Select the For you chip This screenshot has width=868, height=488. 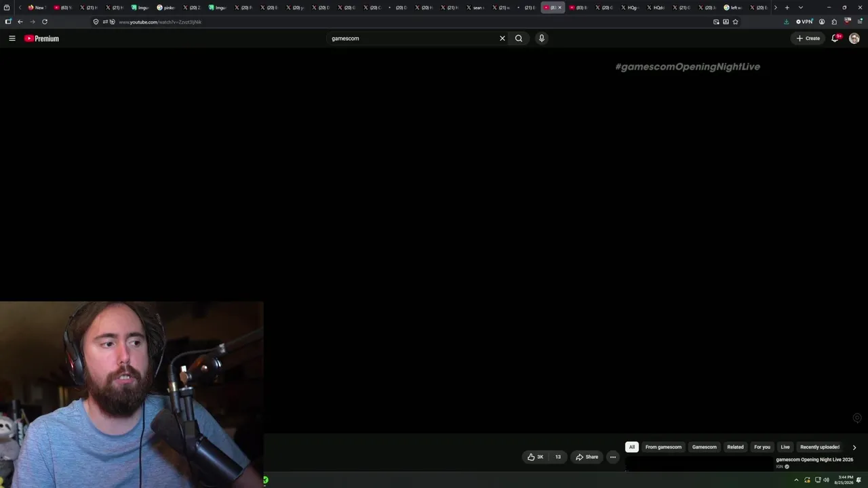(x=762, y=447)
